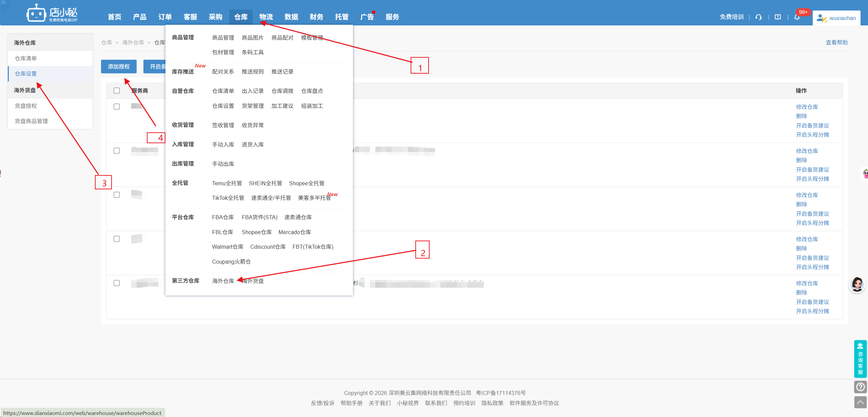Viewport: 868px width, 417px height.
Task: Tick the fifth warehouse row checkbox
Action: click(x=117, y=283)
